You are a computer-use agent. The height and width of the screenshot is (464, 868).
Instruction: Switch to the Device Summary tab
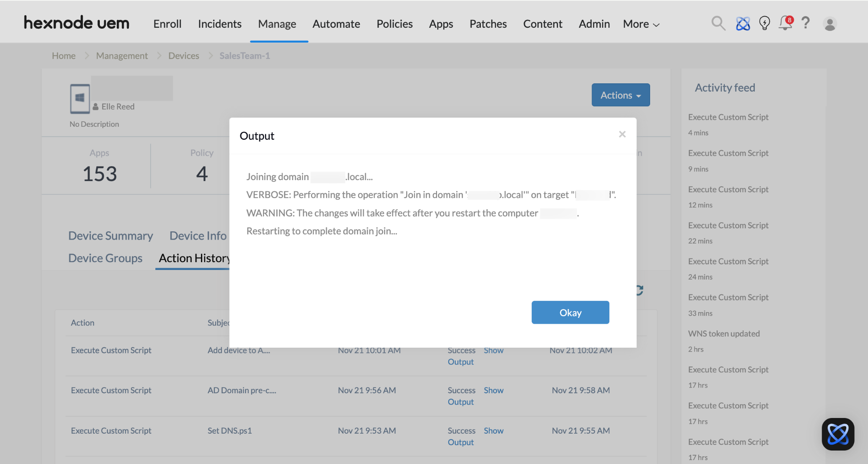tap(111, 236)
